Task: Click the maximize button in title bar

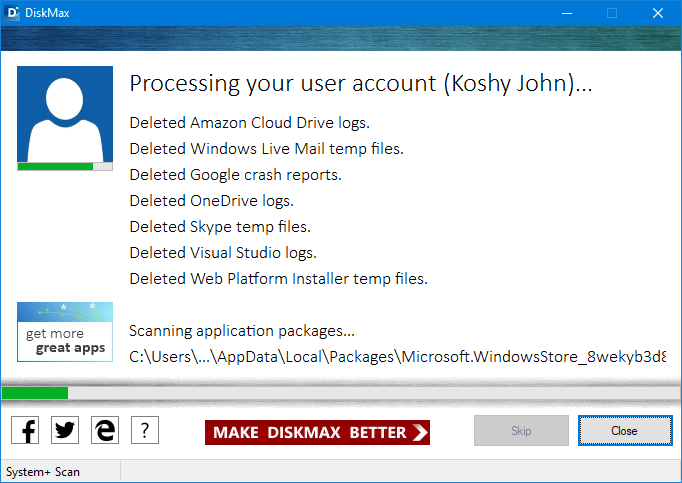Action: coord(612,13)
